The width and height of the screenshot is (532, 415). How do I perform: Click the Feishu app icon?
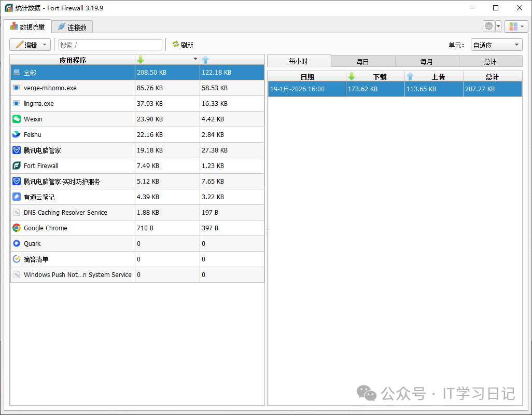(17, 135)
